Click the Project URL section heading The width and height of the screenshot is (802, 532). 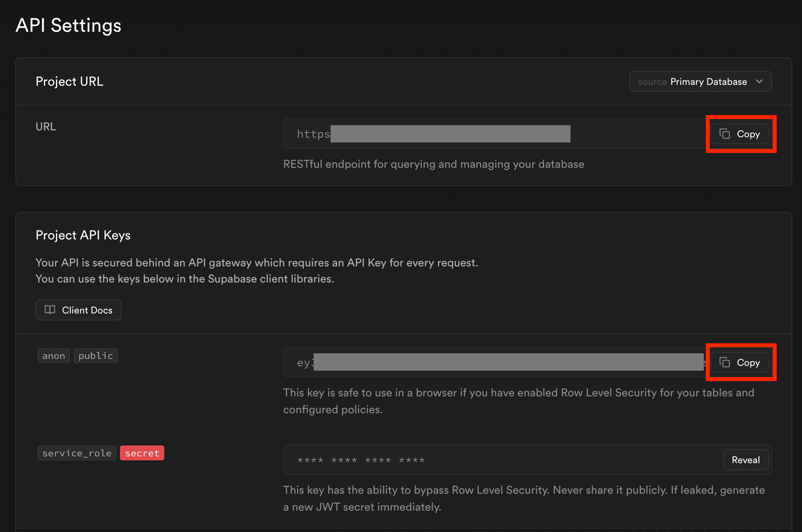click(x=69, y=81)
